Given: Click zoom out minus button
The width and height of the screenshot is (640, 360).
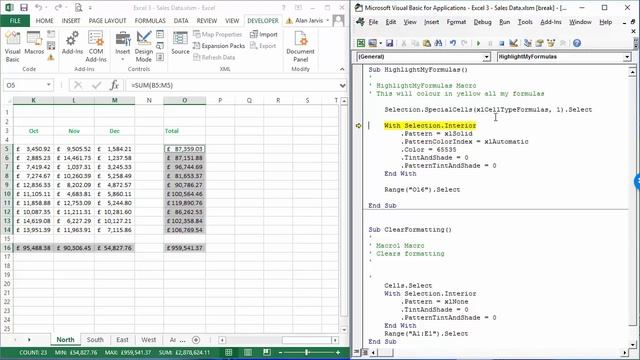Looking at the screenshot, I should 280,352.
